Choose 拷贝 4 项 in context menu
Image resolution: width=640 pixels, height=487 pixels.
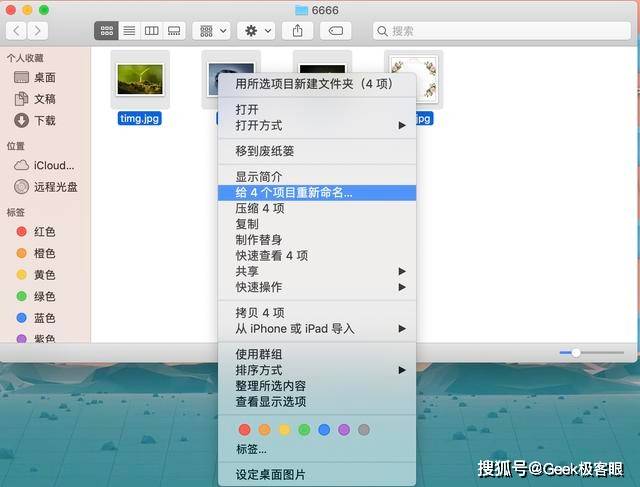pyautogui.click(x=317, y=313)
